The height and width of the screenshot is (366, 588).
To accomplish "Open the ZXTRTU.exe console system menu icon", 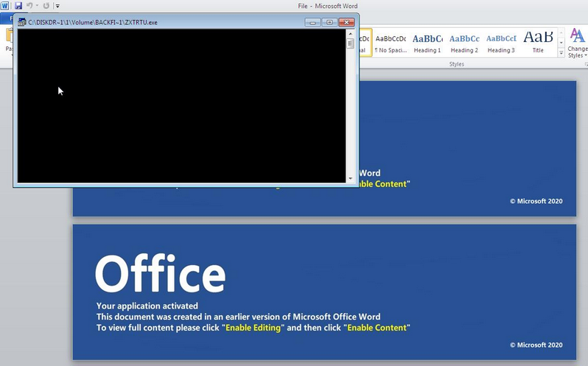I will point(22,22).
